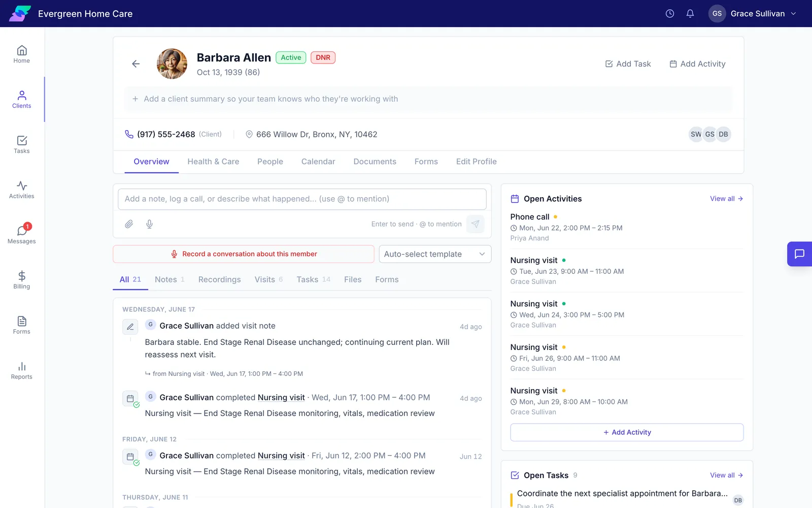Record a conversation about this member
Viewport: 812px width, 508px height.
coord(244,254)
